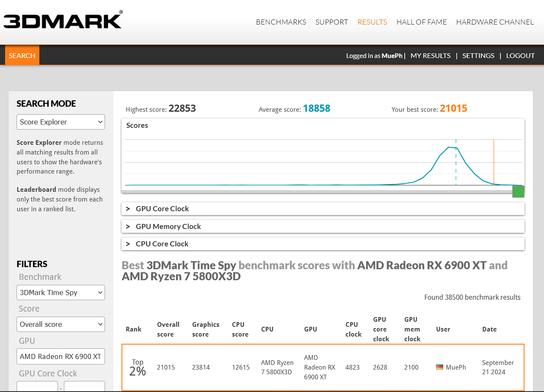The height and width of the screenshot is (392, 544).
Task: Open HARDWARE CHANNEL page
Action: pyautogui.click(x=495, y=22)
